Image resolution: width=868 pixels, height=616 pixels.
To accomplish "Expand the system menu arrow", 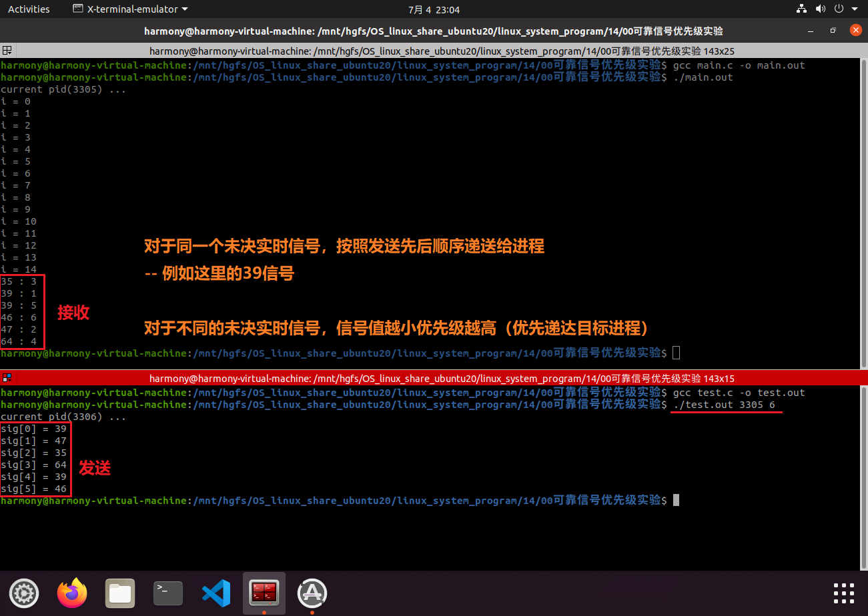I will (855, 9).
